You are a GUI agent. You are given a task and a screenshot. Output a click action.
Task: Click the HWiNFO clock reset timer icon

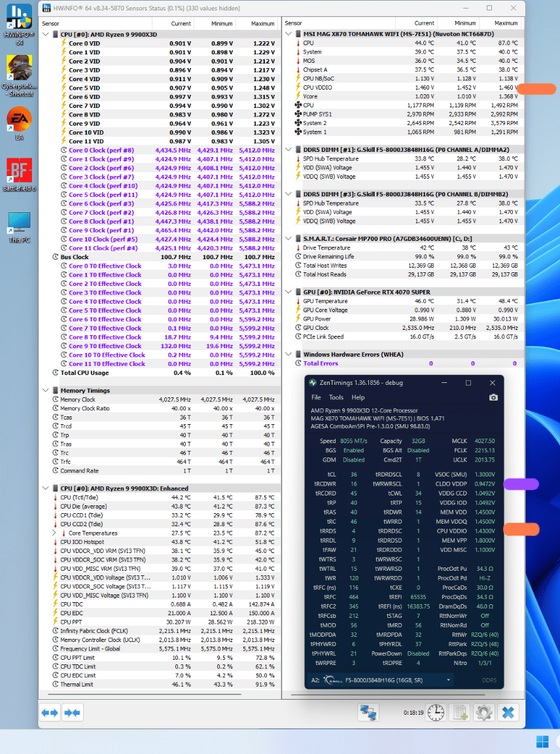pyautogui.click(x=436, y=712)
